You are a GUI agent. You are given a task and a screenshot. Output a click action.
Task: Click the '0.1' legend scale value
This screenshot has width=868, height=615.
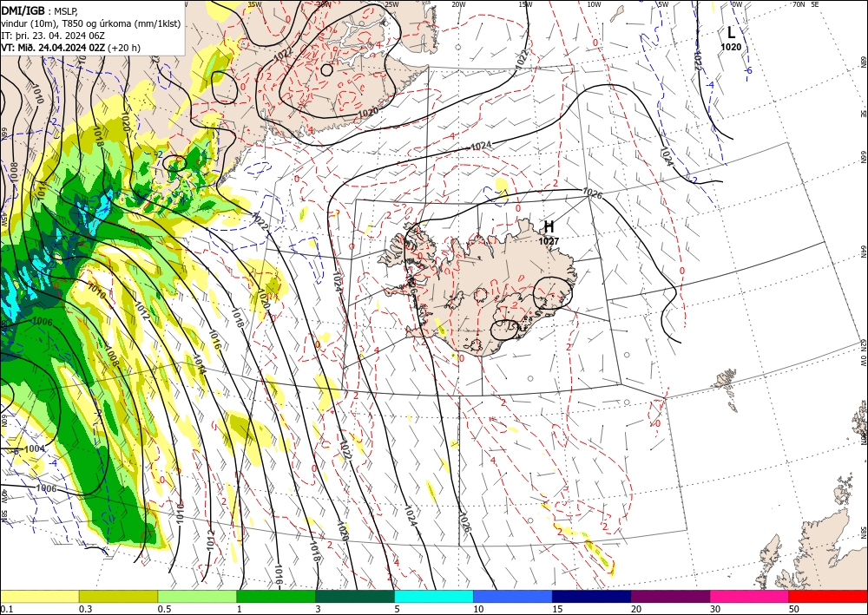point(5,609)
